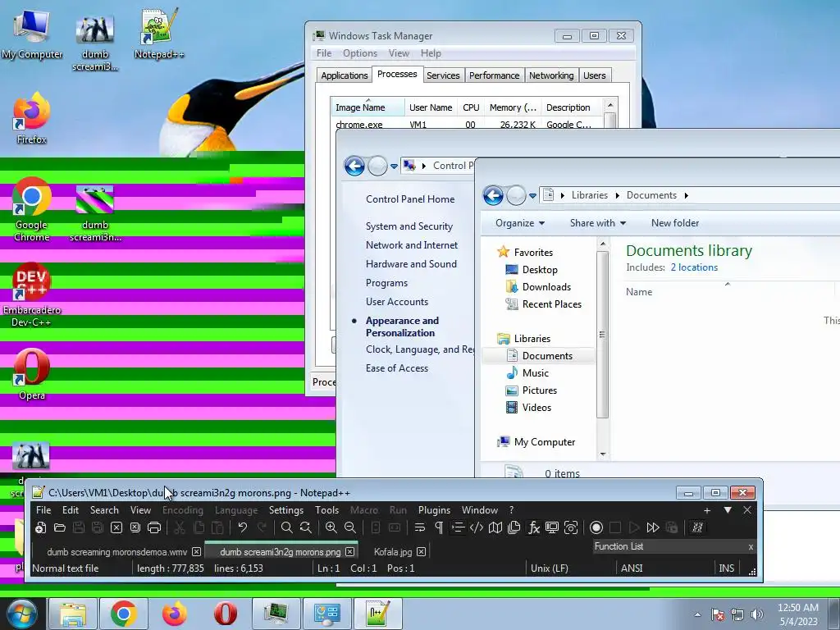Show hidden system tray icons arrow
This screenshot has height=630, width=840.
[x=697, y=614]
